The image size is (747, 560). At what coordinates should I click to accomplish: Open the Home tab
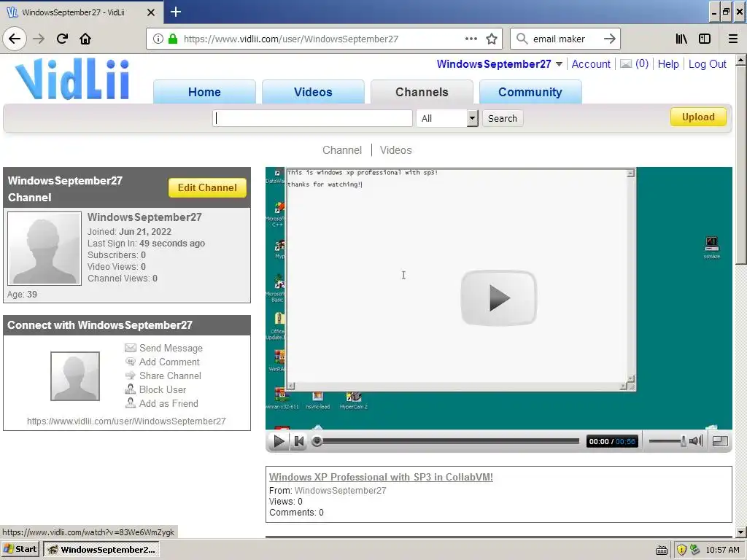(x=204, y=92)
